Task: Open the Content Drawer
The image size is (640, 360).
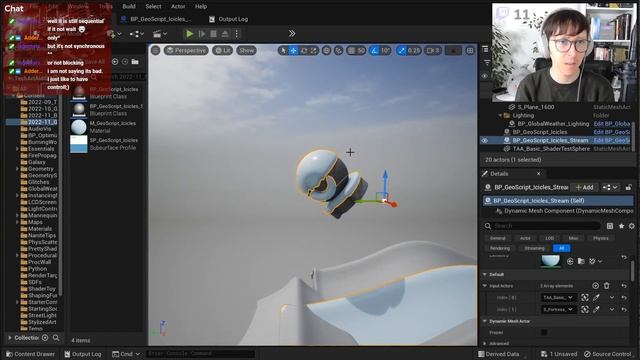Action: pos(30,354)
